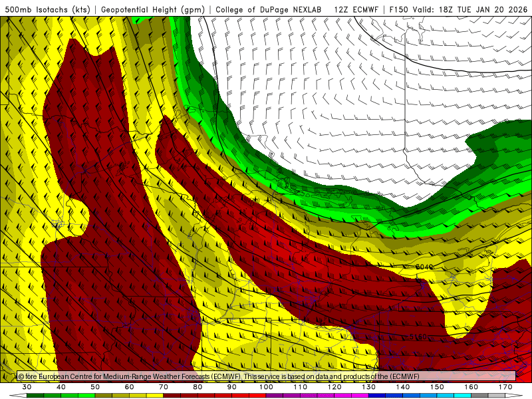Click the '170' color scale label
Viewport: 532px width, 399px height.
(505, 387)
